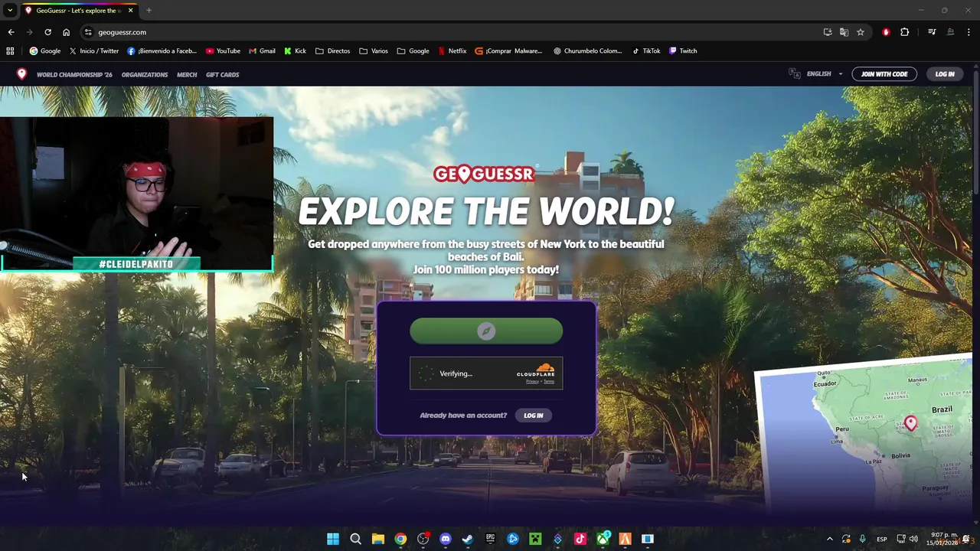
Task: Open the YouTube bookmark
Action: 223,51
